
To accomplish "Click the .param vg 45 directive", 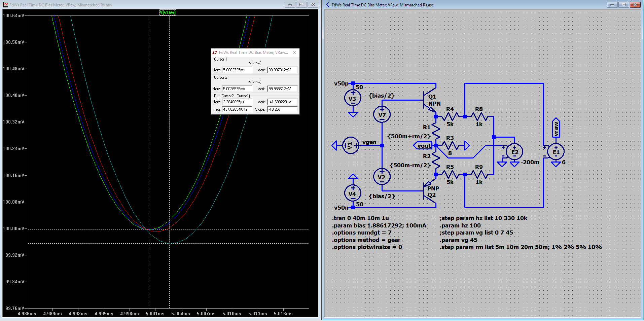I will point(459,240).
